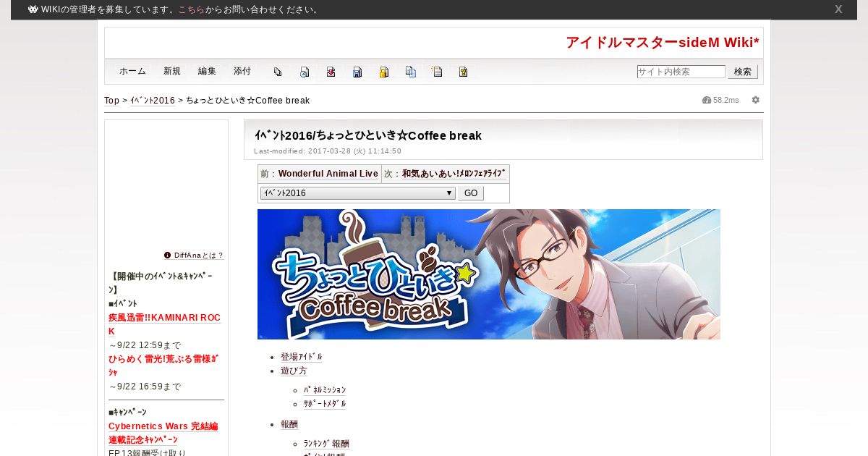Click the new page sparkle icon
The image size is (868, 456).
[437, 72]
